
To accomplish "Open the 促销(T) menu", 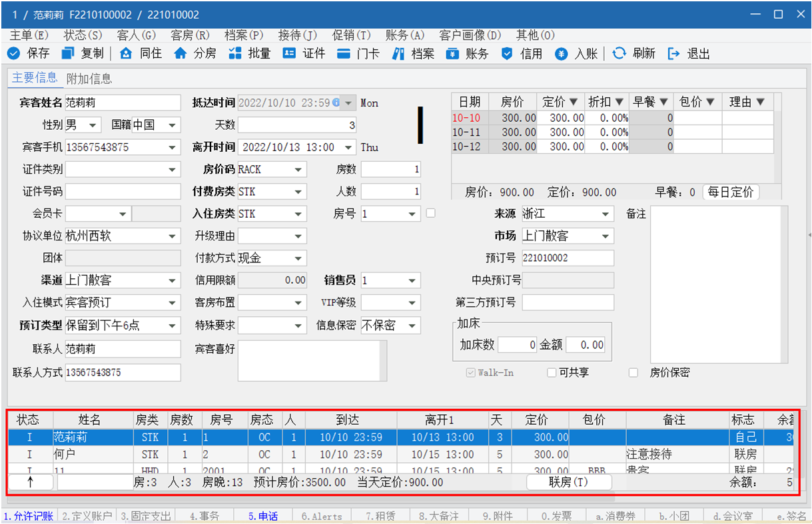I will pyautogui.click(x=352, y=35).
